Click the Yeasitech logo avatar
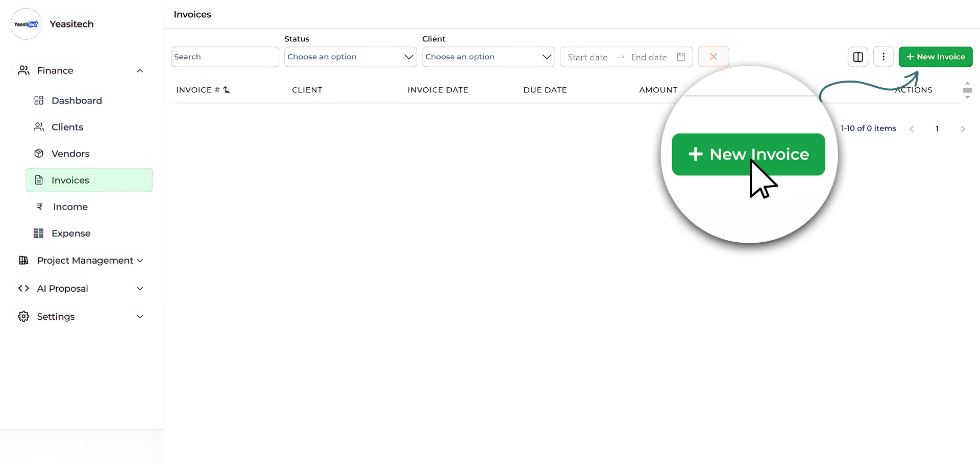The image size is (980, 464). pyautogui.click(x=26, y=24)
